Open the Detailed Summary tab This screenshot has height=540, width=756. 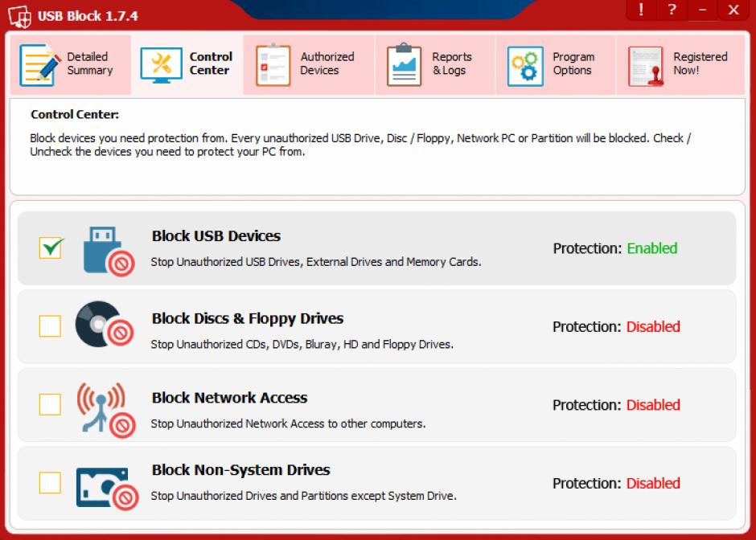[71, 64]
